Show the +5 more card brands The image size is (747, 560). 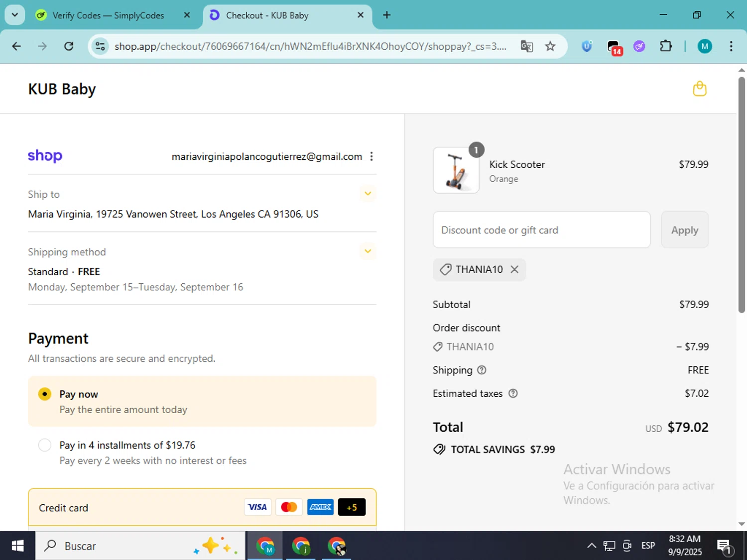point(352,507)
